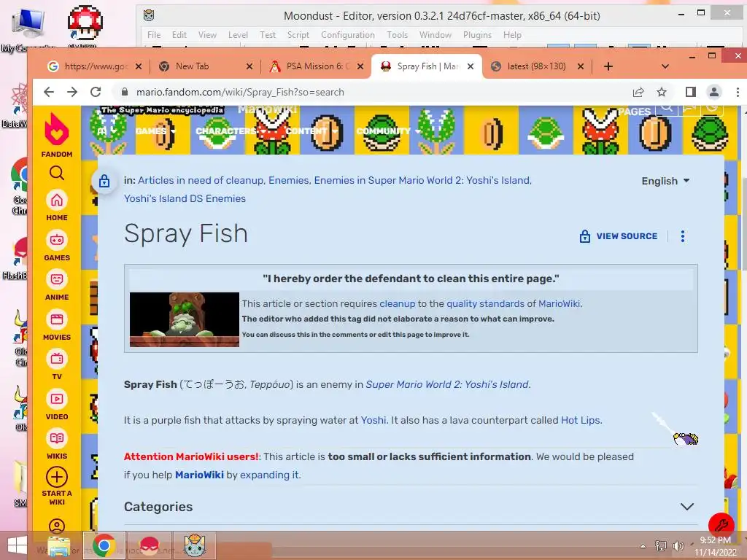Click the expanding it link

coord(270,475)
